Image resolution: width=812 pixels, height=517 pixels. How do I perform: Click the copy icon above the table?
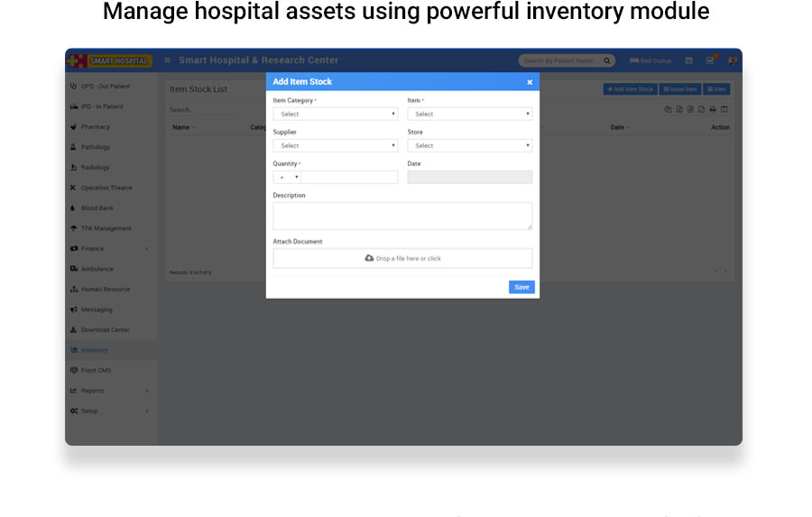668,109
